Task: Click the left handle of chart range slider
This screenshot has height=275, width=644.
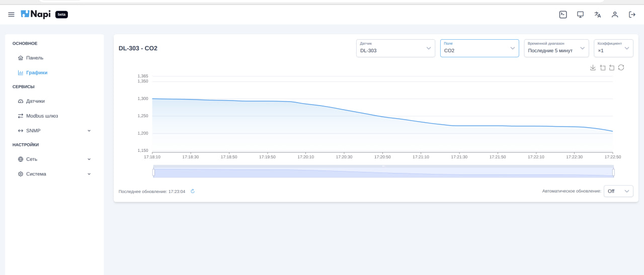Action: [153, 172]
